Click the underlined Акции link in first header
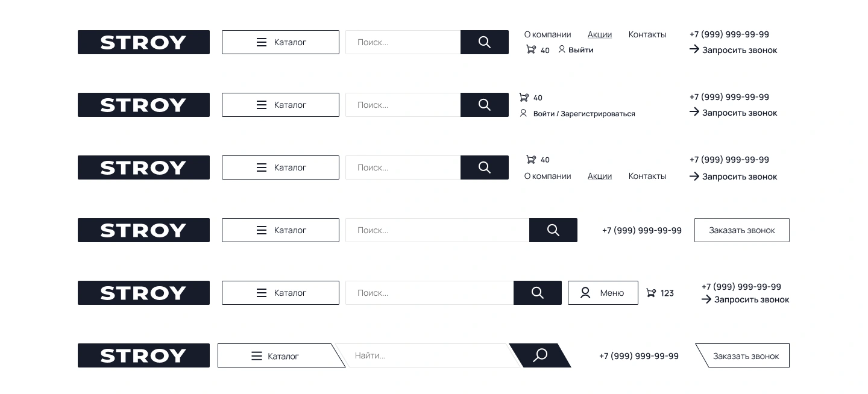868x394 pixels. click(600, 34)
